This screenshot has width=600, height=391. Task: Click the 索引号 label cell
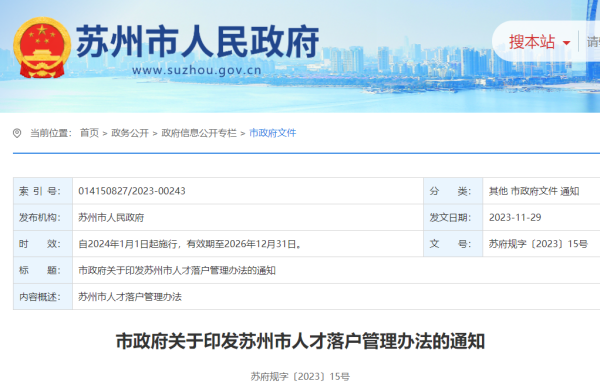43,191
